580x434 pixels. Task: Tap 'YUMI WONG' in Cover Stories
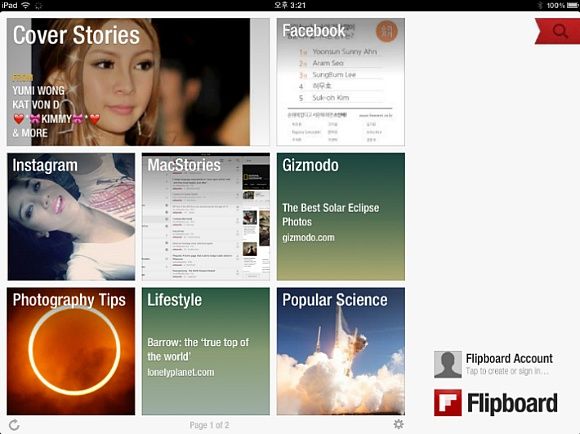pos(38,90)
